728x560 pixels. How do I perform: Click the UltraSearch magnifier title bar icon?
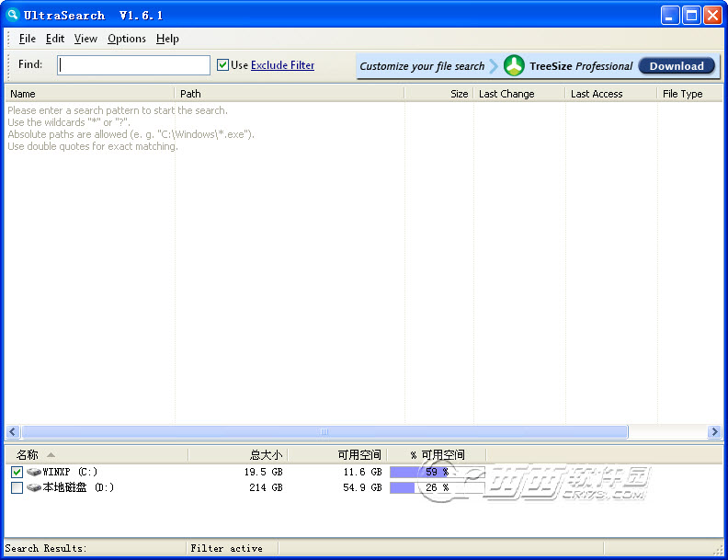pos(13,15)
